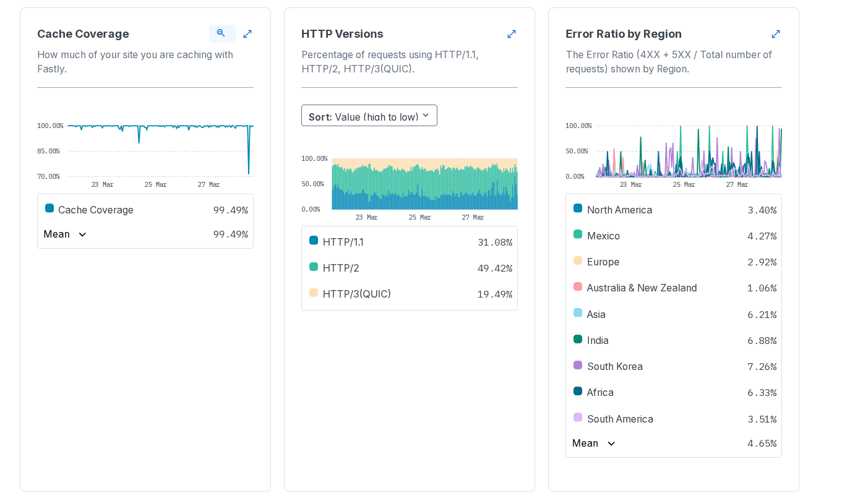The width and height of the screenshot is (868, 498).
Task: Click the South Korea legend color swatch
Action: pos(578,365)
